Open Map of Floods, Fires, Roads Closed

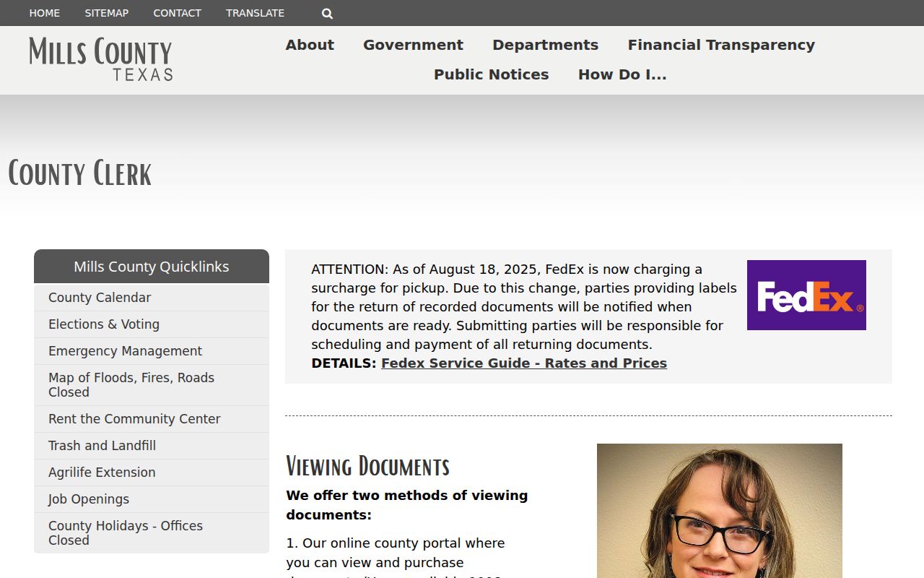pyautogui.click(x=152, y=385)
